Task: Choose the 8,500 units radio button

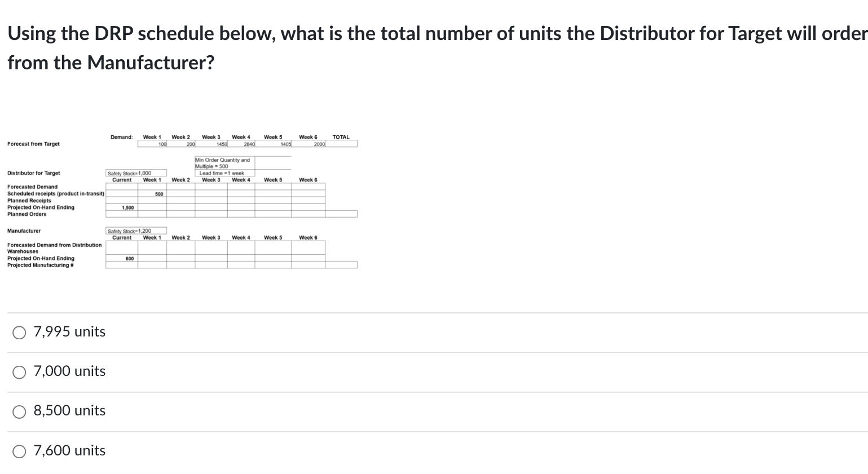Action: pos(19,411)
